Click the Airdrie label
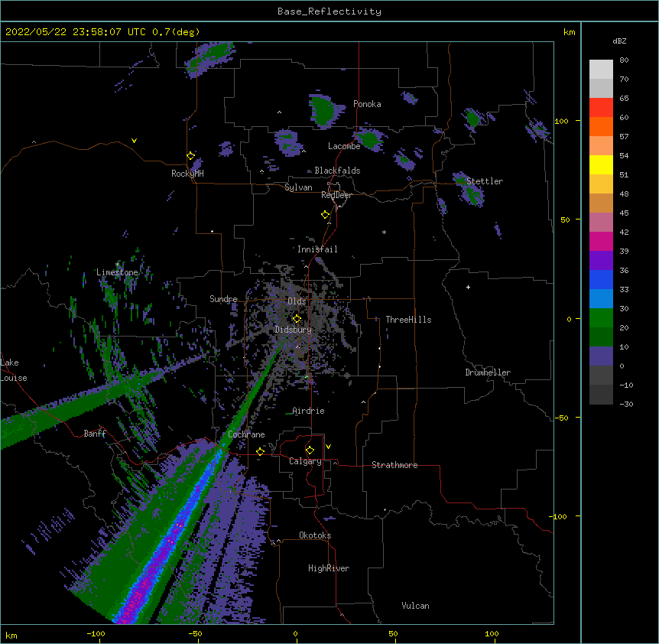659x644 pixels. click(308, 411)
